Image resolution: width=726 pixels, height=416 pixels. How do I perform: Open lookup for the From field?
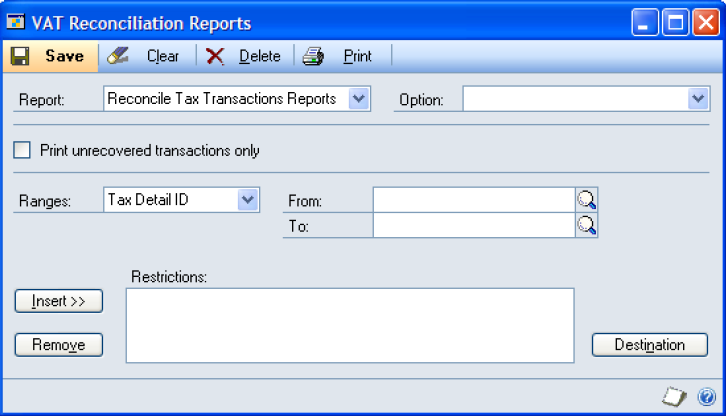(x=587, y=200)
